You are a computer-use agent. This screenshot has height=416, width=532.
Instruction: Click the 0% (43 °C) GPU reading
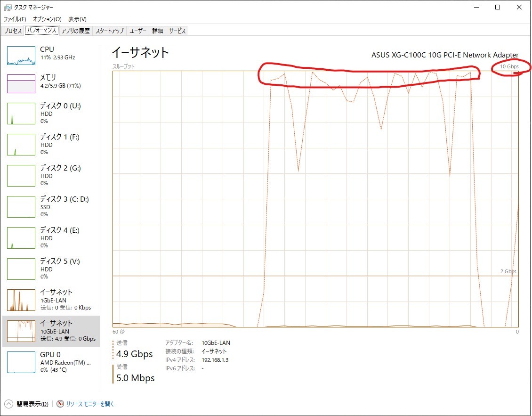54,370
